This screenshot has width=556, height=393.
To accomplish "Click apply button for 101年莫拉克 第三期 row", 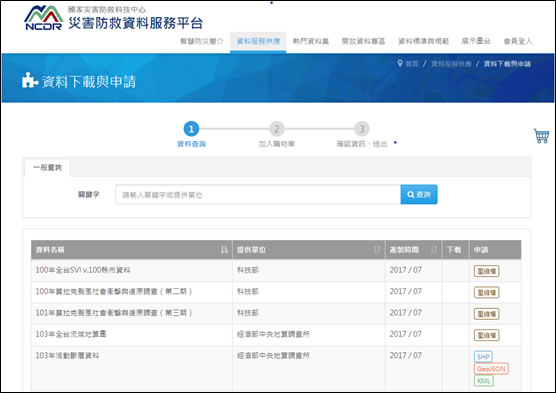I will [x=486, y=314].
